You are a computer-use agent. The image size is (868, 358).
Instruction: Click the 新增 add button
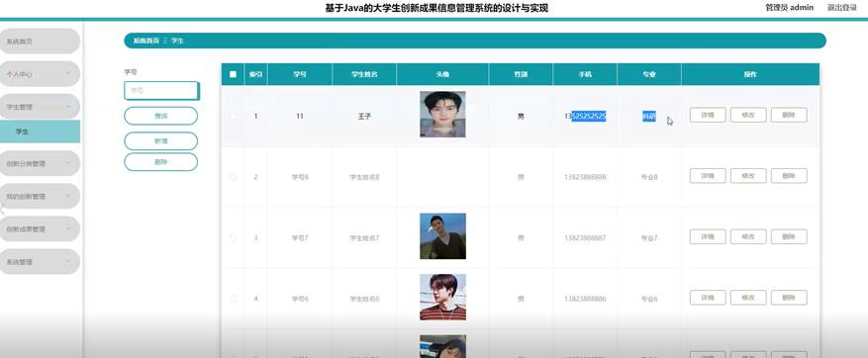point(160,141)
